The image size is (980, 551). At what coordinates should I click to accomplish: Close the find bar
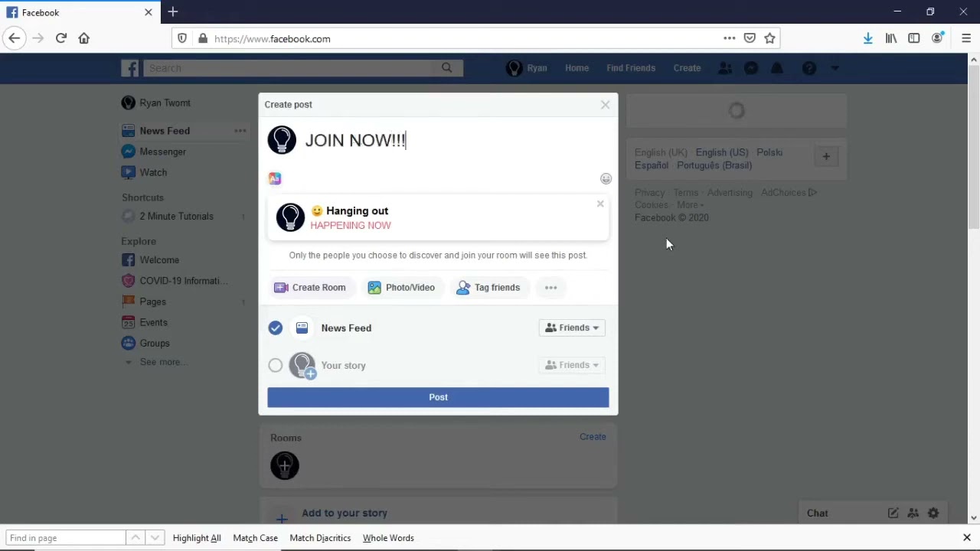(x=967, y=538)
